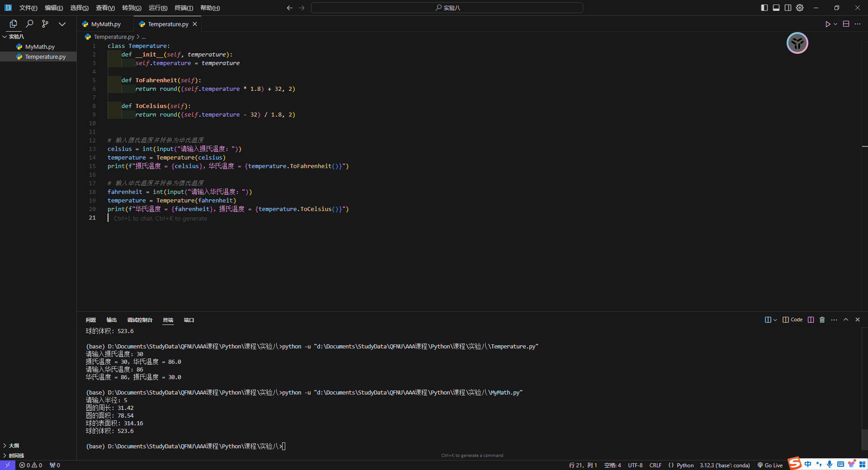Open the 终端(T) menu
The width and height of the screenshot is (868, 470).
184,8
